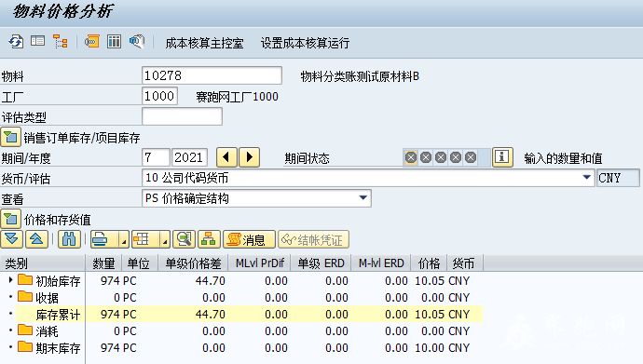Click the list display toolbar icon

[37, 41]
